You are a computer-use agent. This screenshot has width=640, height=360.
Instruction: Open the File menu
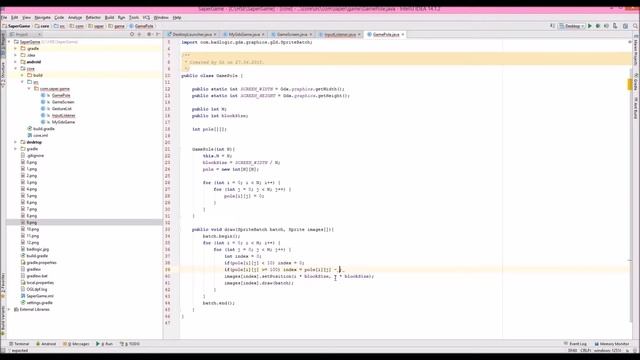click(4, 18)
